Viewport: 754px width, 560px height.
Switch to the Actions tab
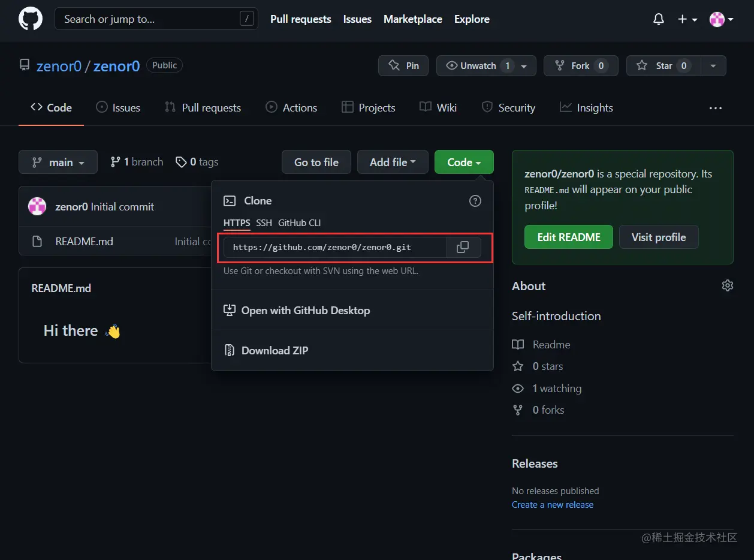[x=291, y=108]
